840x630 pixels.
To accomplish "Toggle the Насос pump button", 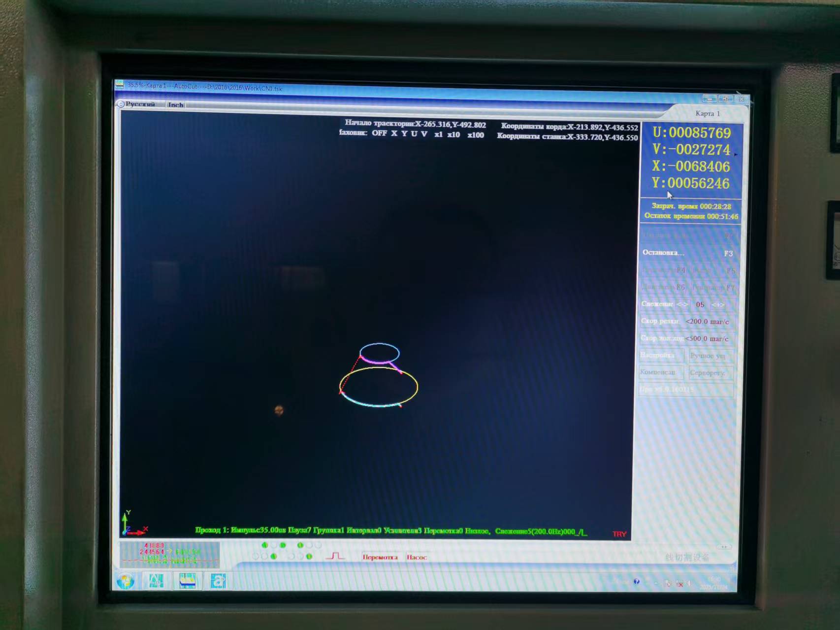I will (x=417, y=557).
